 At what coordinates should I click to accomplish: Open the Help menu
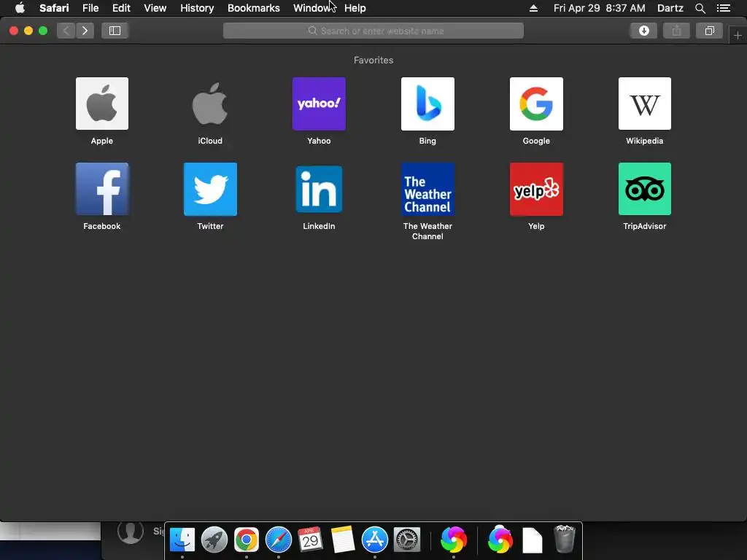pyautogui.click(x=355, y=8)
